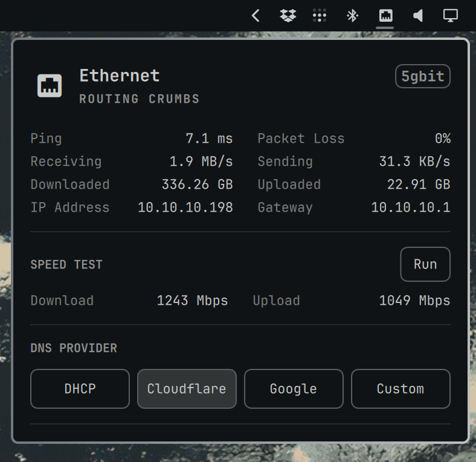The image size is (476, 462).
Task: Click the gateway address 10.10.10.1
Action: (x=411, y=207)
